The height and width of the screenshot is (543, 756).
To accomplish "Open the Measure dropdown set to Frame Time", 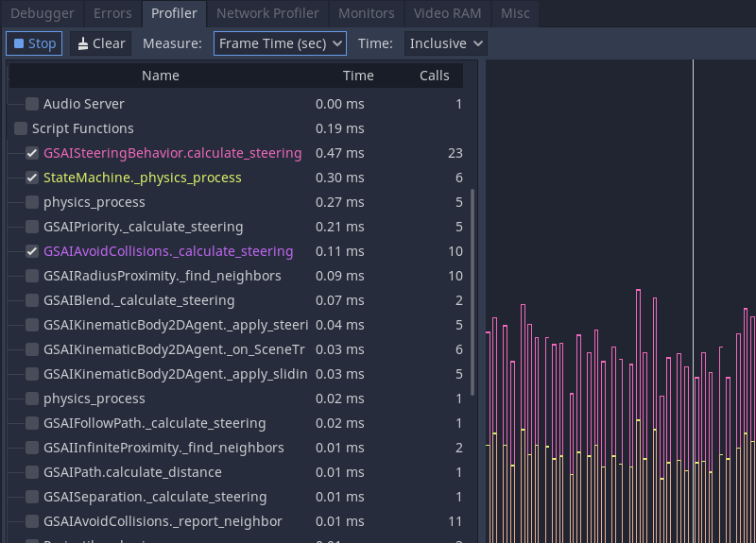I will [x=280, y=43].
